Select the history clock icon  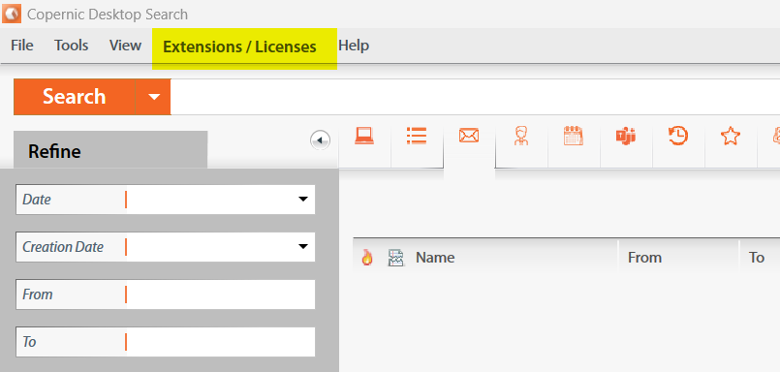678,136
